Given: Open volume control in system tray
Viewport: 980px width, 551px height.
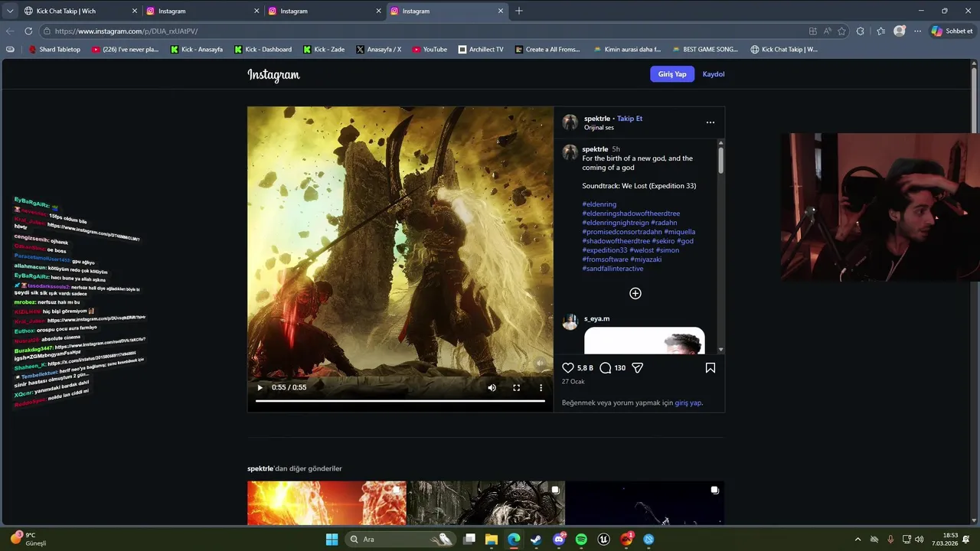Looking at the screenshot, I should [919, 540].
